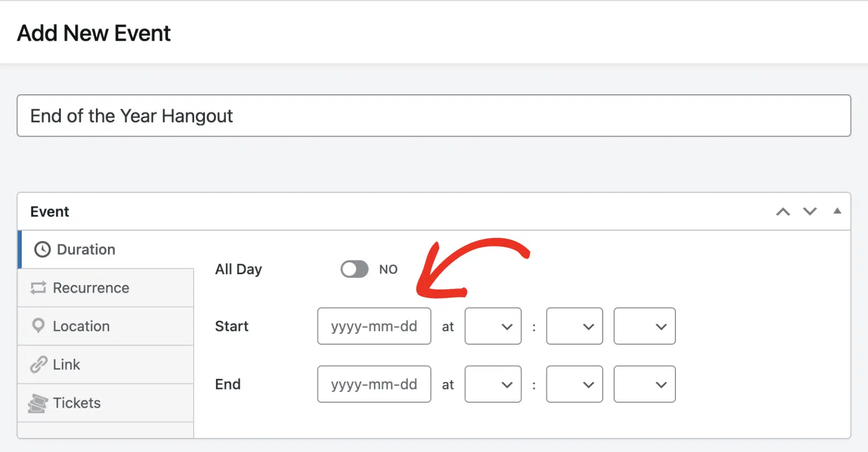Click the event title field
Image resolution: width=868 pixels, height=452 pixels.
tap(434, 116)
